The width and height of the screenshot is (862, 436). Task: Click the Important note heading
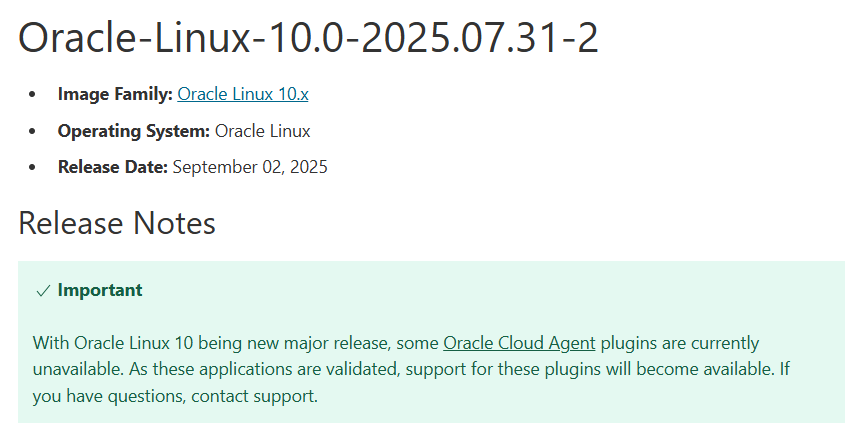point(100,290)
